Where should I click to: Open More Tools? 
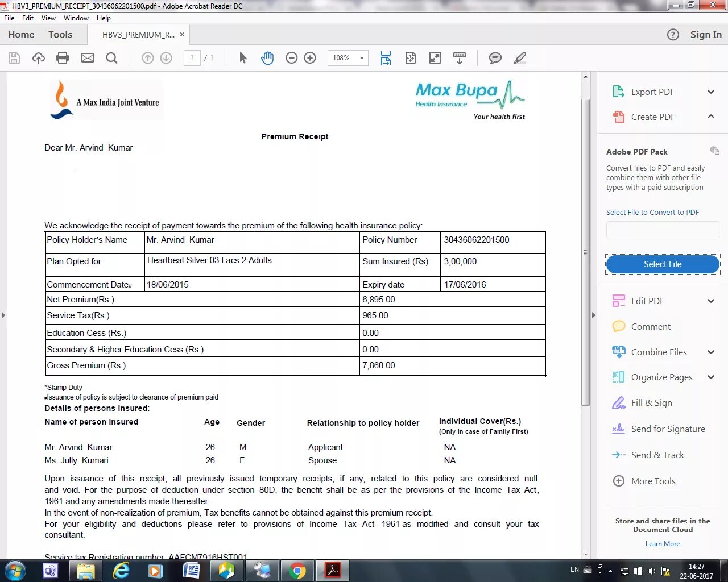[x=653, y=481]
